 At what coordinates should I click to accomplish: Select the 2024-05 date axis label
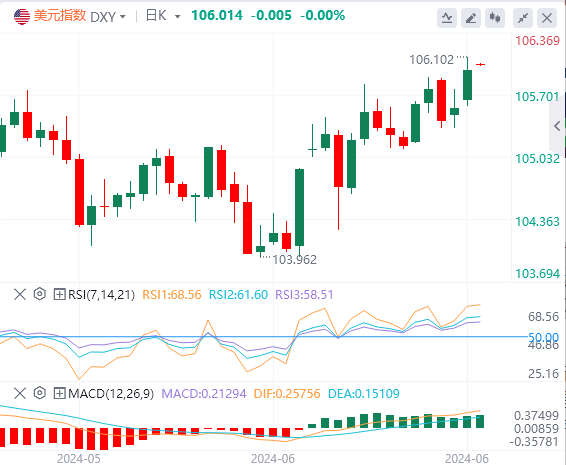[79, 459]
